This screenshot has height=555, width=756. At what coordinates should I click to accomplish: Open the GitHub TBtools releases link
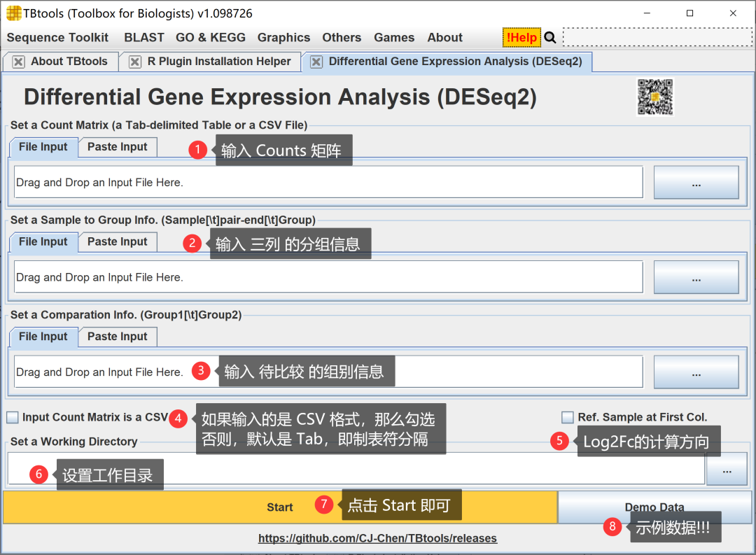[x=377, y=538]
